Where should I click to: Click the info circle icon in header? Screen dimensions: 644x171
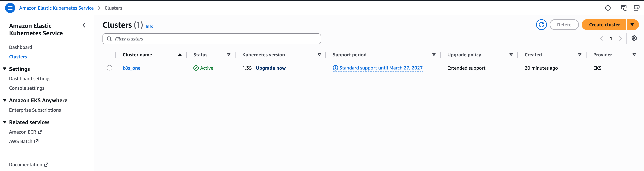pos(608,8)
